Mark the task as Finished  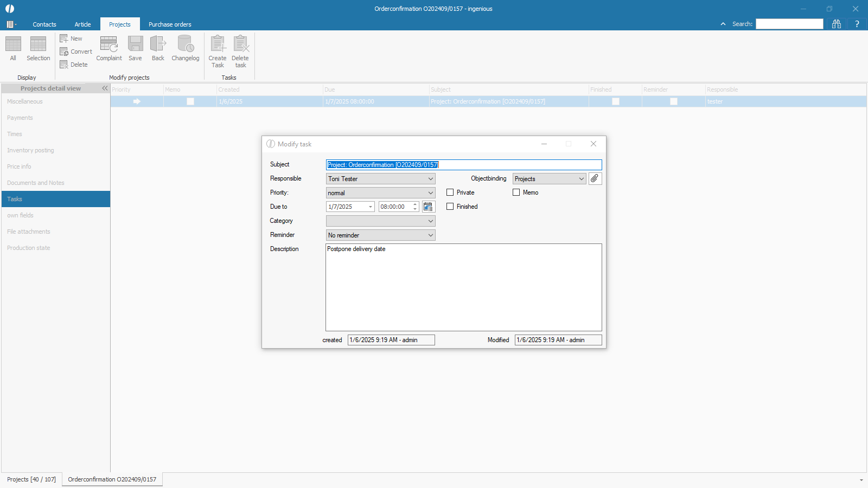click(450, 207)
